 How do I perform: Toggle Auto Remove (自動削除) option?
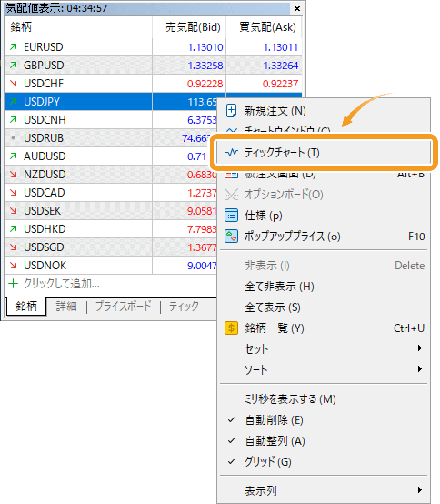tap(324, 420)
